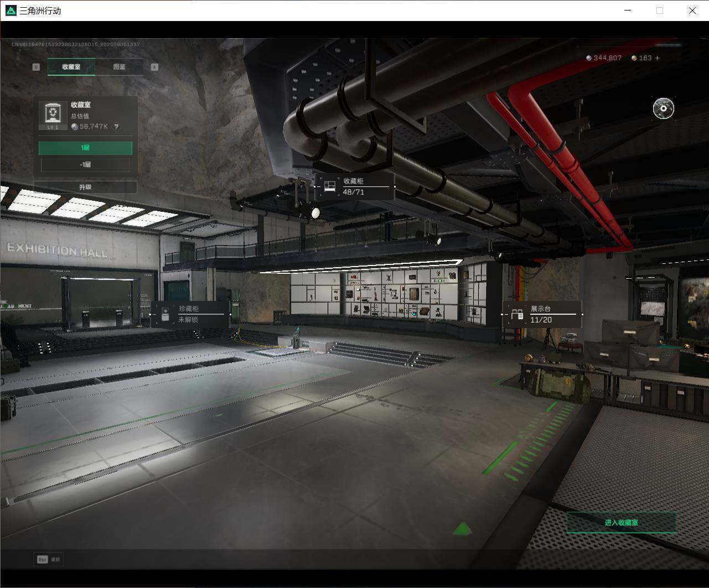This screenshot has width=709, height=588.
Task: Click the 升级 upgrade button
Action: [x=85, y=187]
